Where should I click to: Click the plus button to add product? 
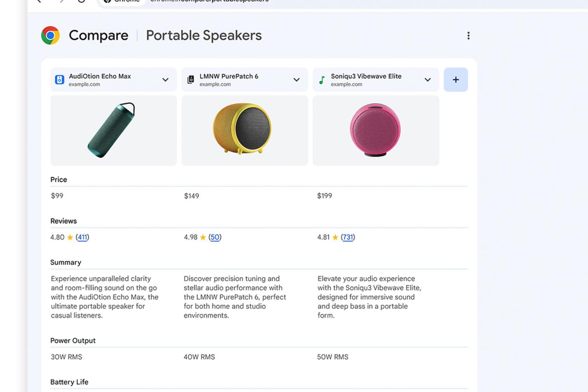pos(456,80)
